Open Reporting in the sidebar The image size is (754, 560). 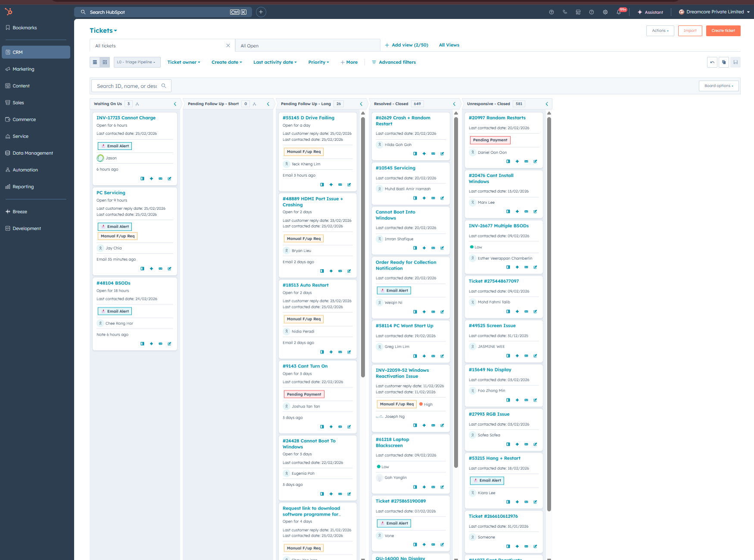pyautogui.click(x=23, y=187)
